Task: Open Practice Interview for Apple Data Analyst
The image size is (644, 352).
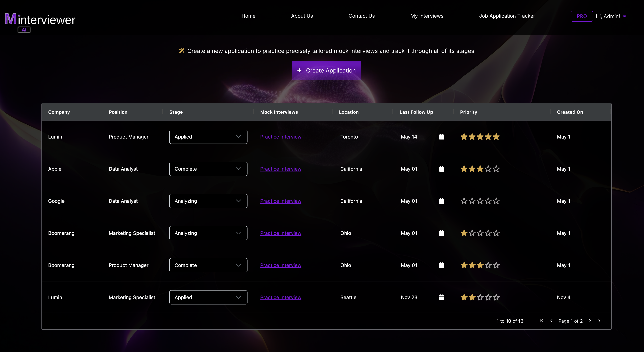Action: 281,169
